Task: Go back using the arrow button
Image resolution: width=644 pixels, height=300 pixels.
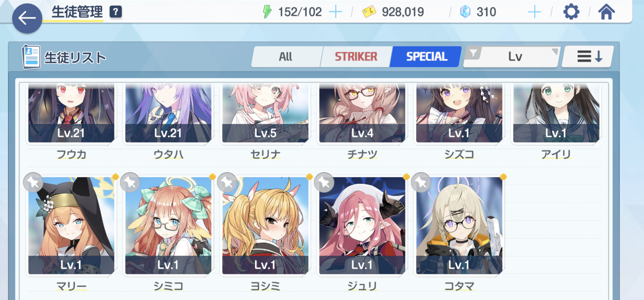Action: point(27,18)
